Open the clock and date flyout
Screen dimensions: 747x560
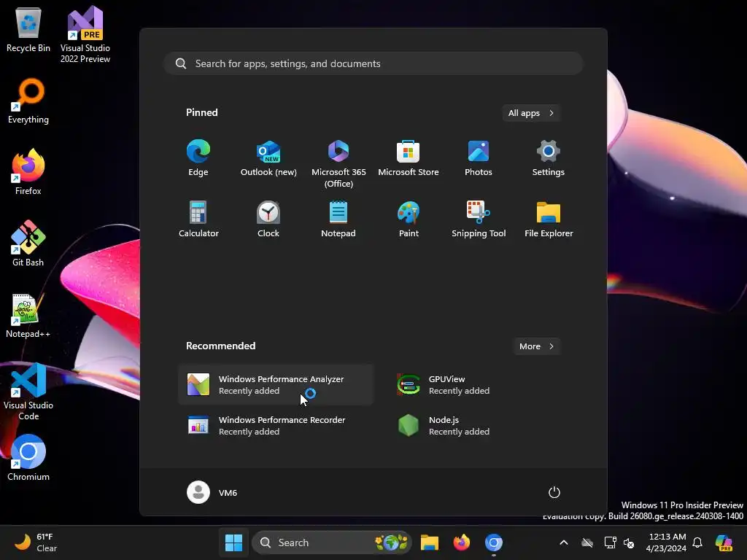[x=667, y=542]
